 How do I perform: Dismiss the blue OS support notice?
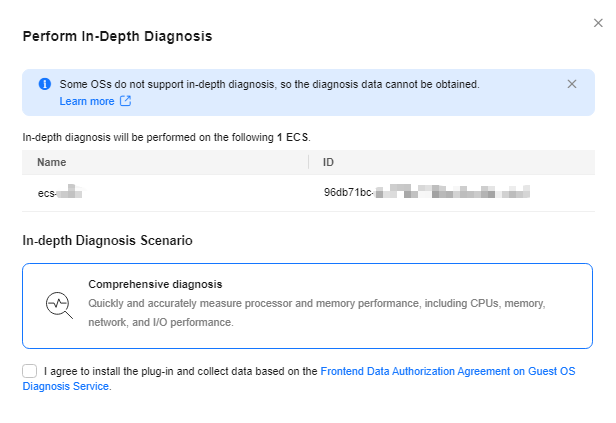[x=572, y=84]
